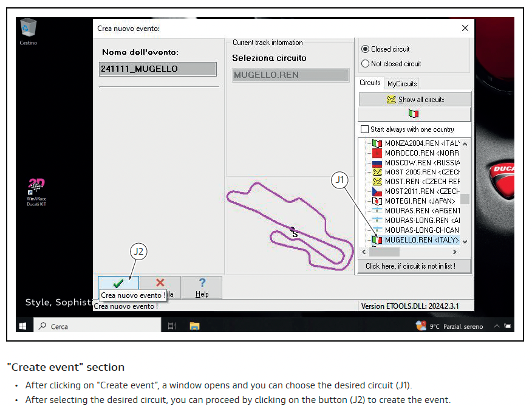Click the Italy flag beside MUGELLO.REN
Screen dimensions: 532x406
tap(377, 240)
